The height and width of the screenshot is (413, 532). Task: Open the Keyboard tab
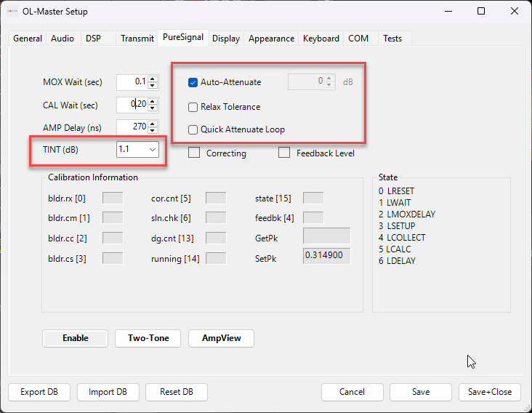321,39
